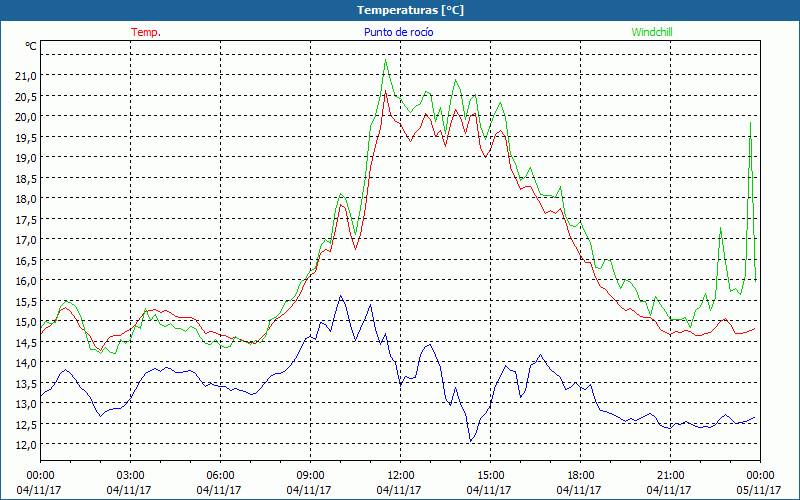This screenshot has width=800, height=500.
Task: Click the 04/11/17 date under 21:00
Action: coord(669,490)
